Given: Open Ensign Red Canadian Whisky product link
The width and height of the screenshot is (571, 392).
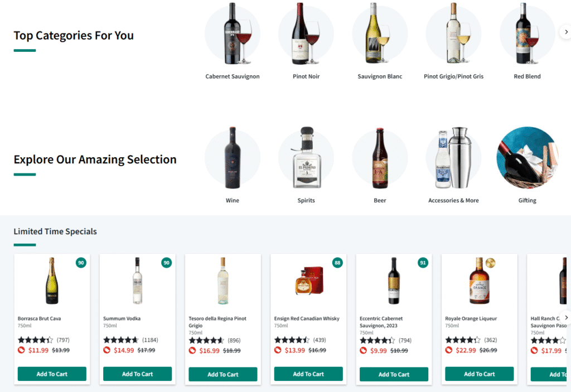Looking at the screenshot, I should pos(307,319).
